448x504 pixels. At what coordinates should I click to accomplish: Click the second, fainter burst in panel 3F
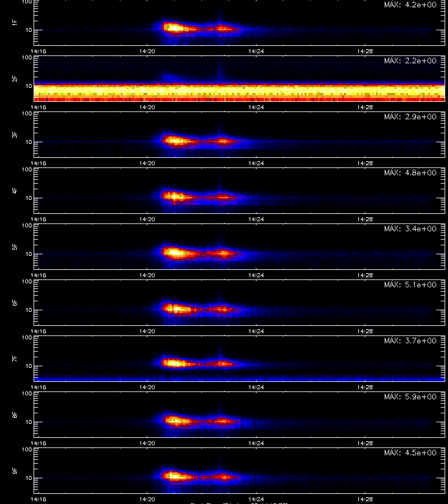223,141
